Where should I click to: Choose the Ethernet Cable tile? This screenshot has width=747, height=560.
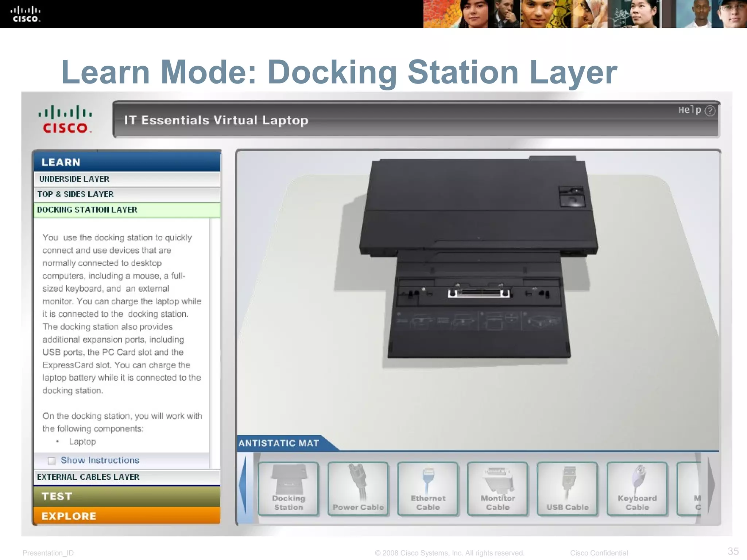point(428,489)
